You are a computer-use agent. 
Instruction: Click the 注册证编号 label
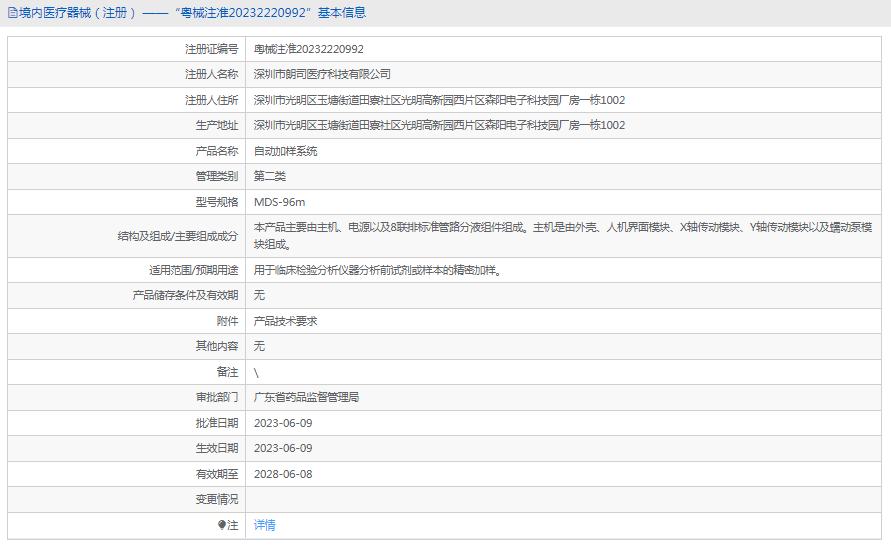(211, 49)
